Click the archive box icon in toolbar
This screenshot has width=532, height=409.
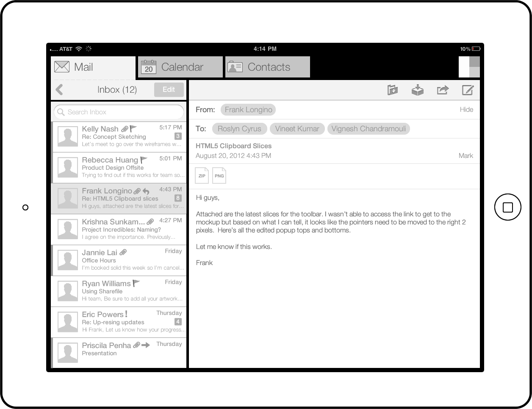click(x=418, y=90)
